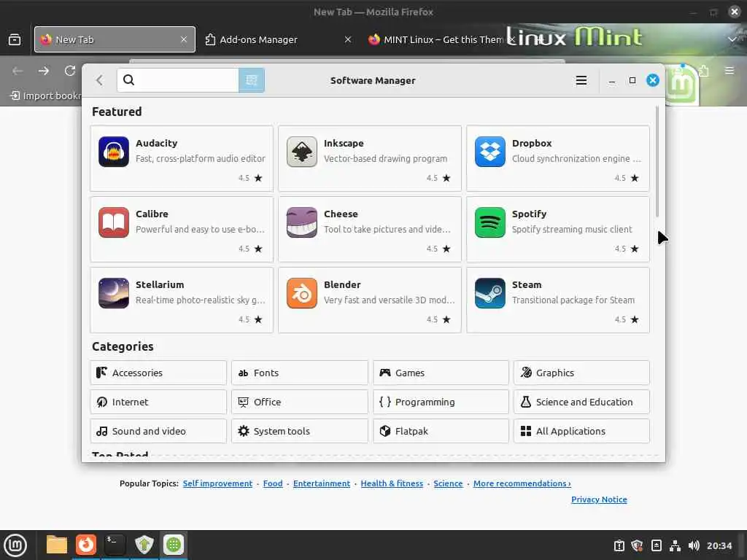Open Terminal from the taskbar
The width and height of the screenshot is (747, 560).
(x=115, y=545)
